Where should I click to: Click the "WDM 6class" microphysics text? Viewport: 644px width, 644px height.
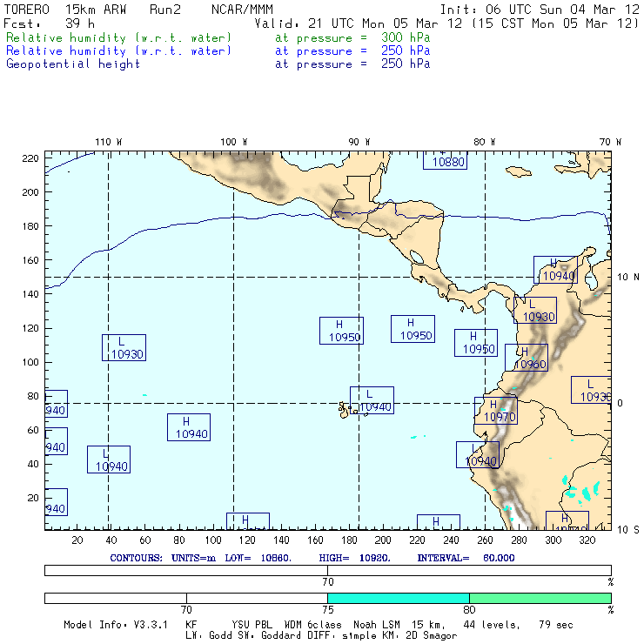(x=313, y=625)
